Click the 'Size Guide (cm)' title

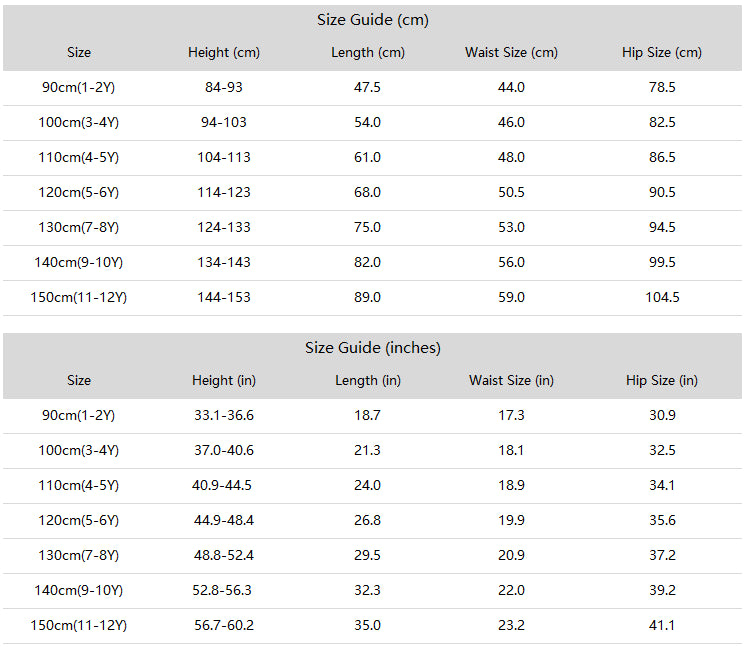coord(373,20)
